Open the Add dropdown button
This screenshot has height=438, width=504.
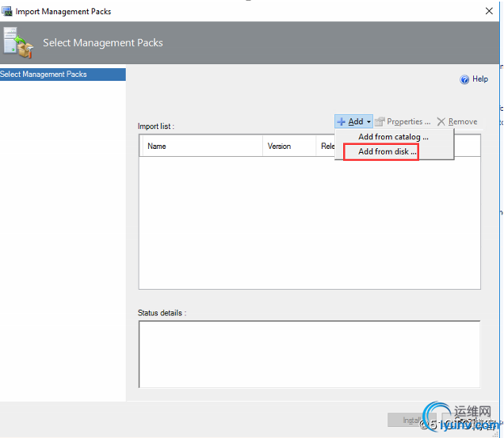353,121
